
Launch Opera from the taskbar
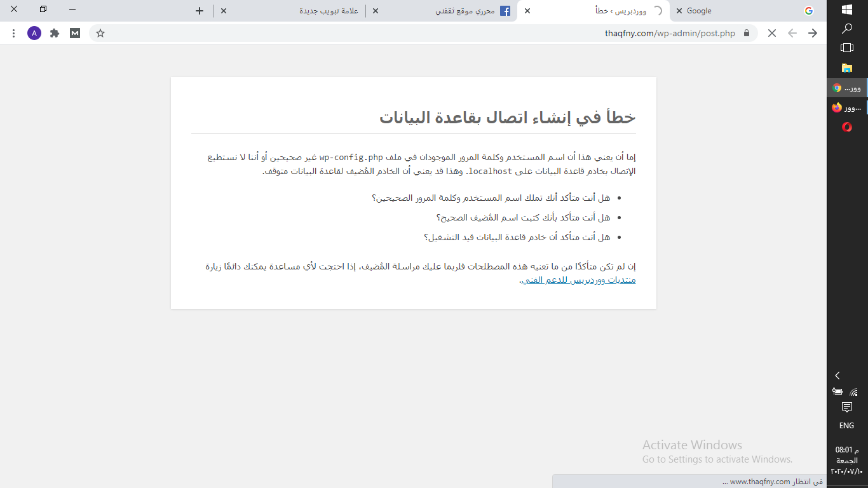click(x=847, y=127)
